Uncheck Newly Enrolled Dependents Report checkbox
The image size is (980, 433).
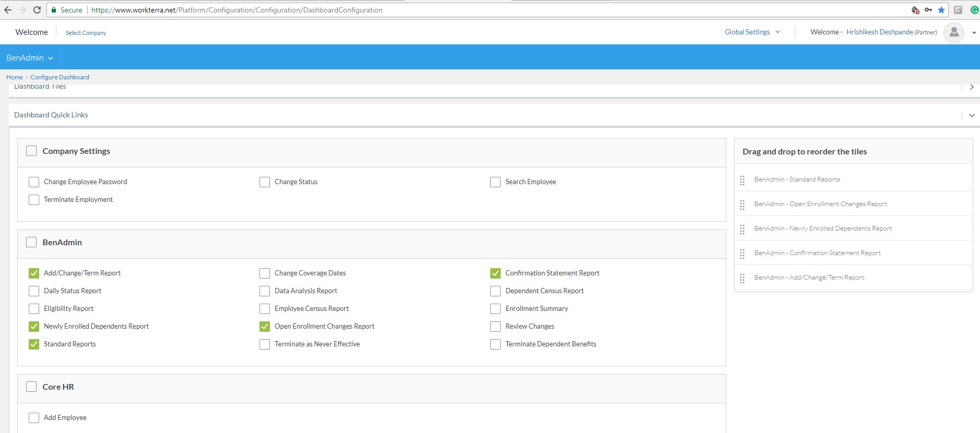tap(34, 327)
